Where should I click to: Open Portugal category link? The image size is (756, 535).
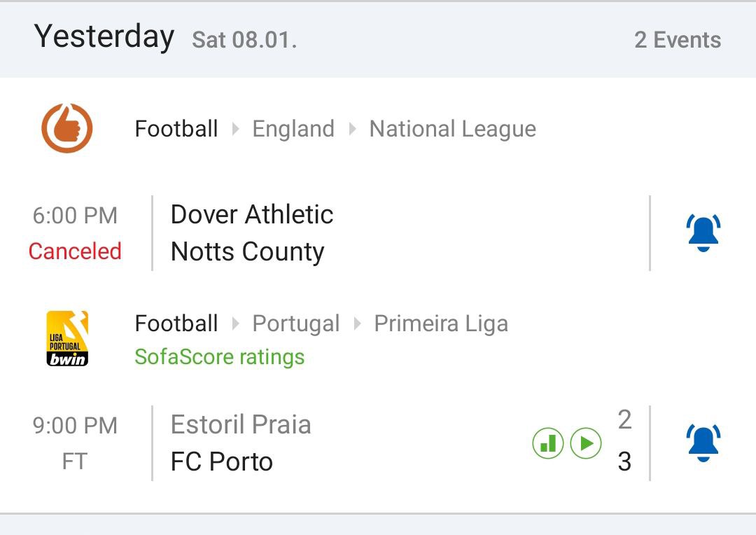(x=295, y=324)
